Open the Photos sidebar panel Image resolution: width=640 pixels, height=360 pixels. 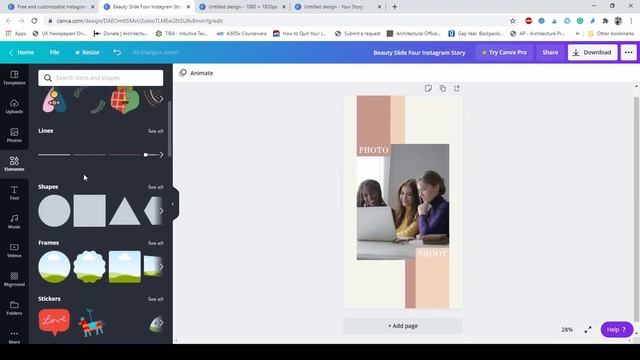point(14,135)
